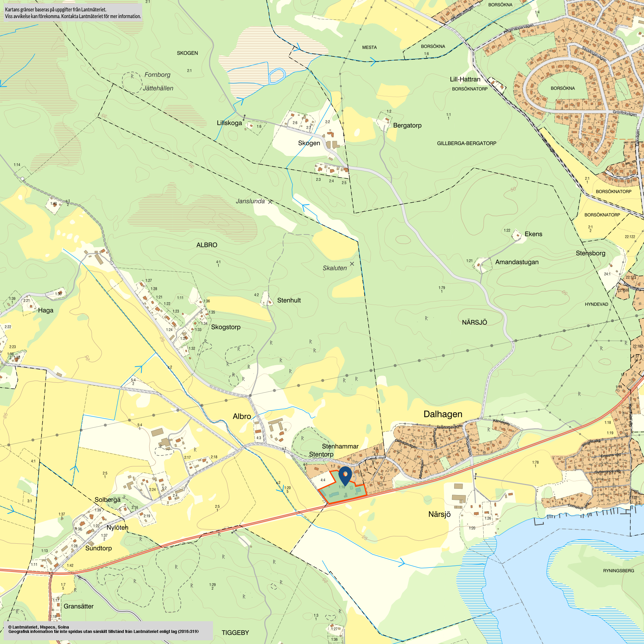Click the blue location pin marker
644x644 pixels.
(345, 475)
